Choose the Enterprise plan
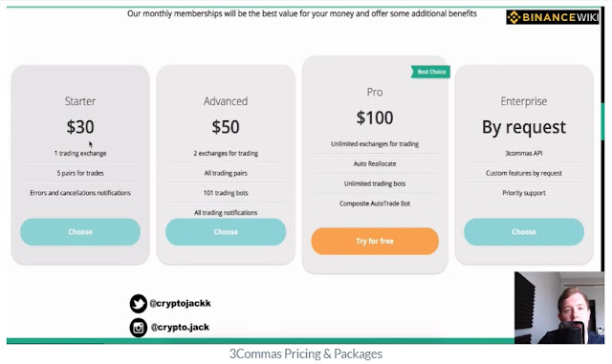The image size is (612, 364). tap(524, 232)
